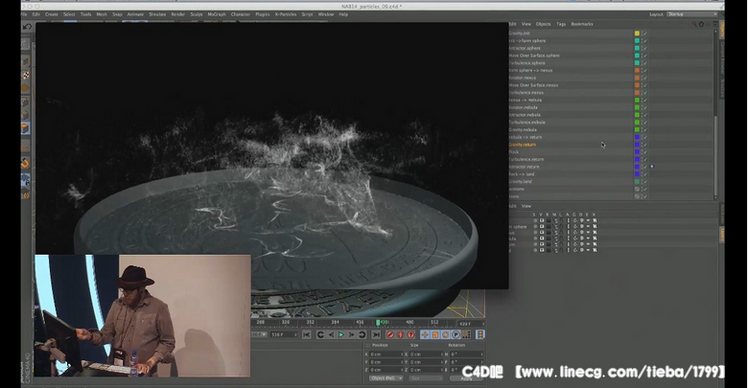Click the Autokeying red icon
Viewport: 750px width, 388px height.
pyautogui.click(x=400, y=335)
